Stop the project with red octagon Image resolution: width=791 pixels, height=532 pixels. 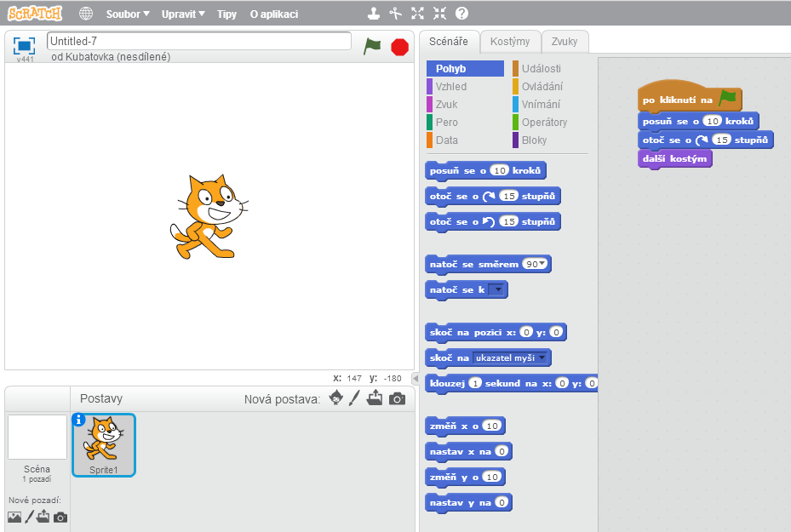399,48
